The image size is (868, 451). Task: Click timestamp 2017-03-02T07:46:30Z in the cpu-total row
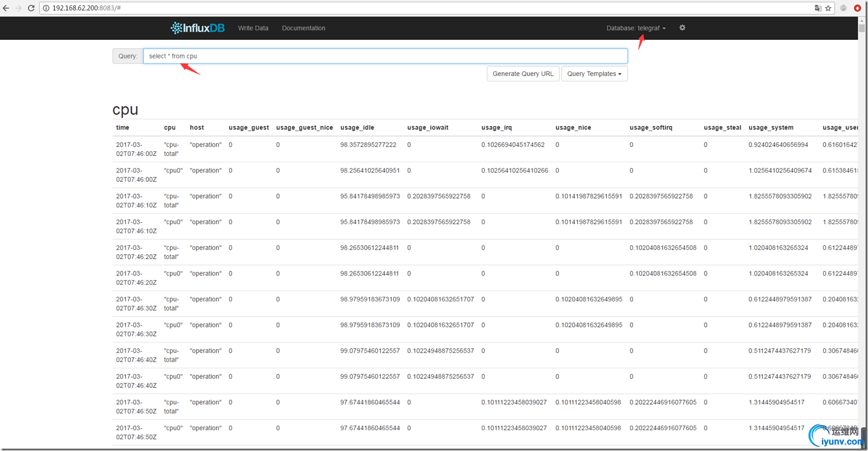pyautogui.click(x=136, y=304)
